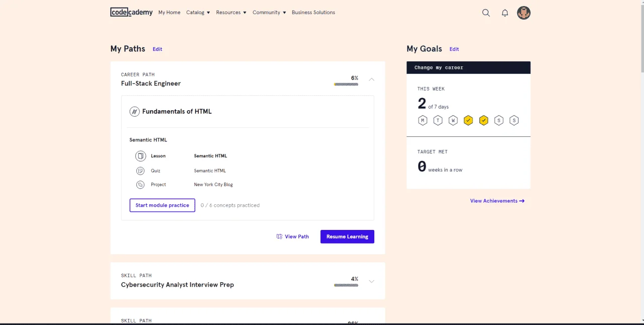Open Business Solutions
Viewport: 644px width, 325px height.
(313, 13)
